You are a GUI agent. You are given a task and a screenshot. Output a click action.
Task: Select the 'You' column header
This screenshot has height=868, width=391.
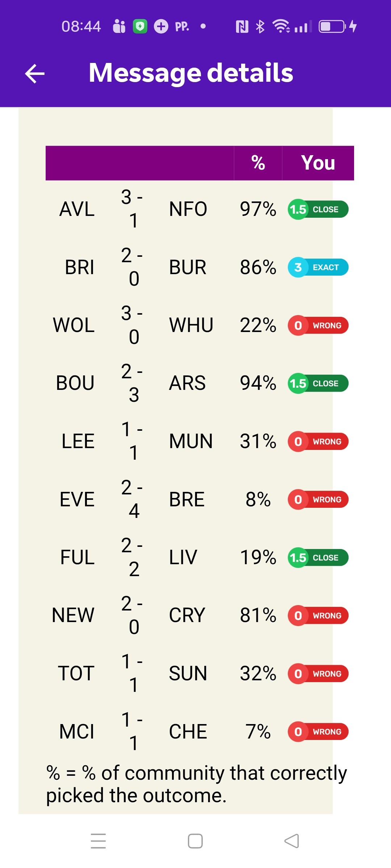(318, 163)
